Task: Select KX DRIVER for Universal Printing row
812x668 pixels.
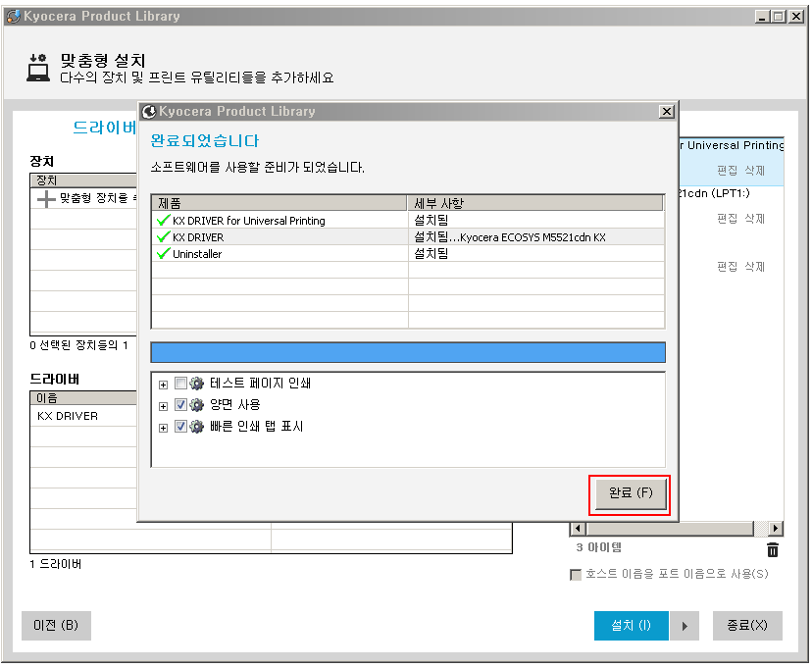Action: click(x=408, y=220)
